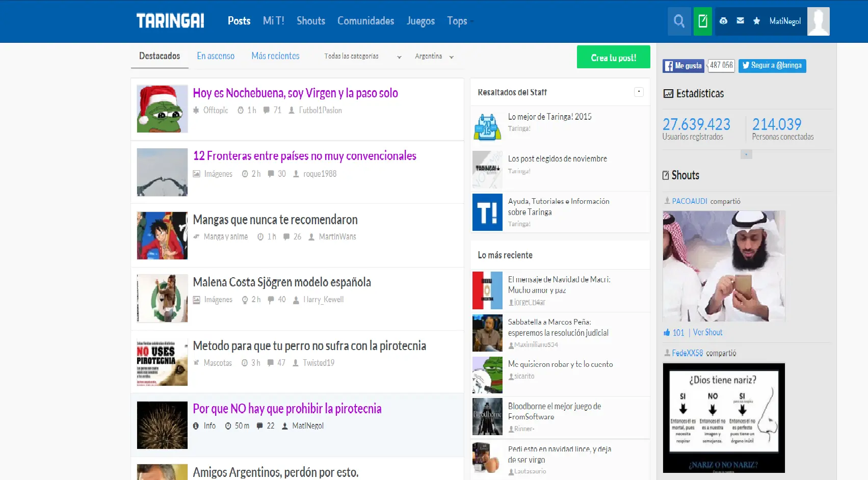The height and width of the screenshot is (480, 868).
Task: Open 'Malena Costa Sjögren modelo española' post
Action: (282, 282)
